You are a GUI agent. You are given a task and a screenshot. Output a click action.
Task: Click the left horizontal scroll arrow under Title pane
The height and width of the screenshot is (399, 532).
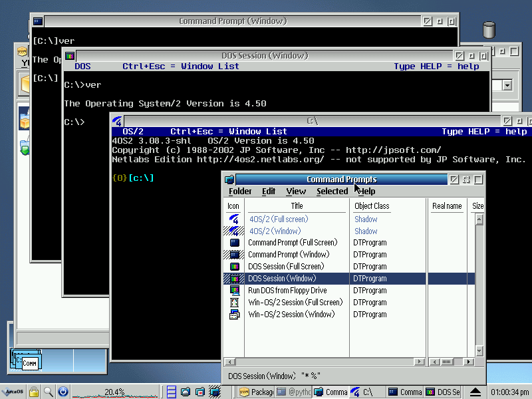point(229,362)
